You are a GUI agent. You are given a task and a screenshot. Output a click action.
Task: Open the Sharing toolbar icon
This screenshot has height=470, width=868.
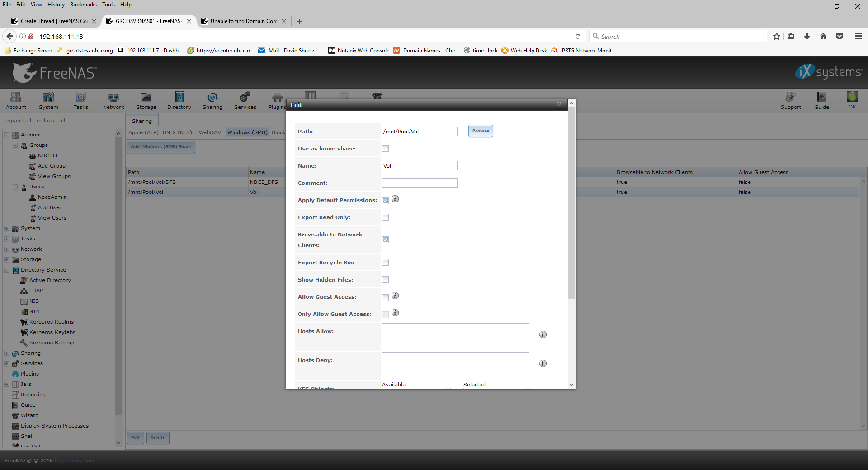tap(212, 101)
